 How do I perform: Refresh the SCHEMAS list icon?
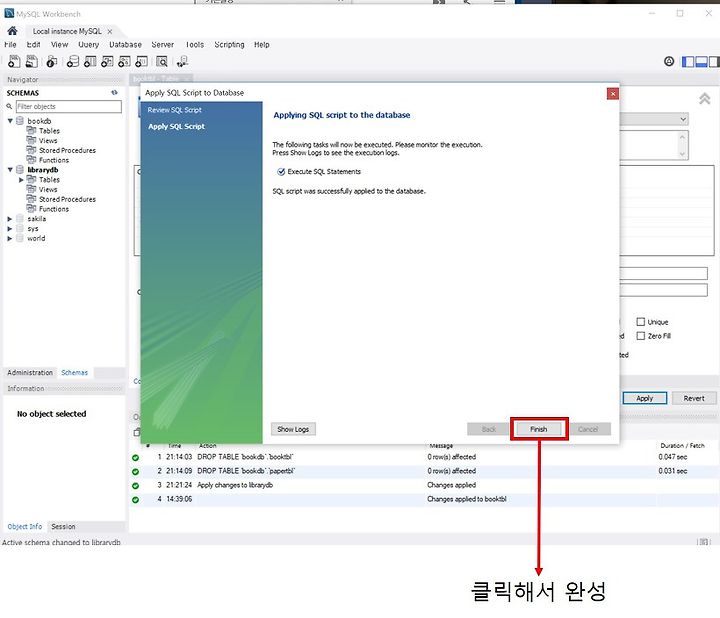[x=114, y=93]
